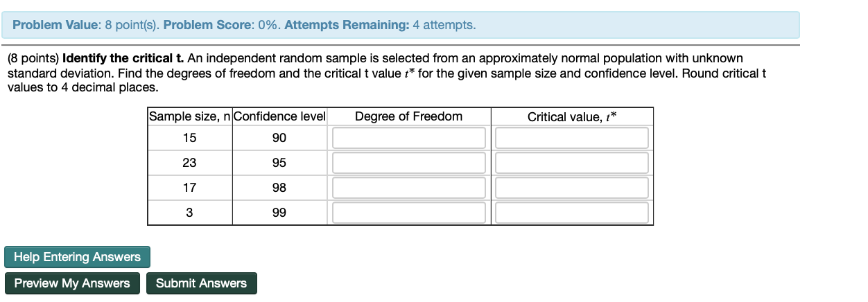Click Critical value field for n=15
868x302 pixels.
pos(572,138)
